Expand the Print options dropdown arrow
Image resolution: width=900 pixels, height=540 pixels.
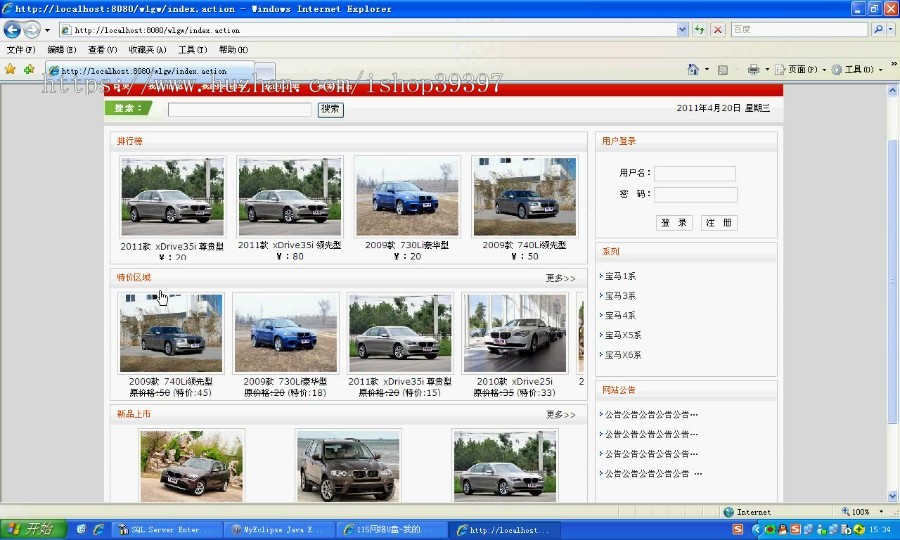pos(767,69)
